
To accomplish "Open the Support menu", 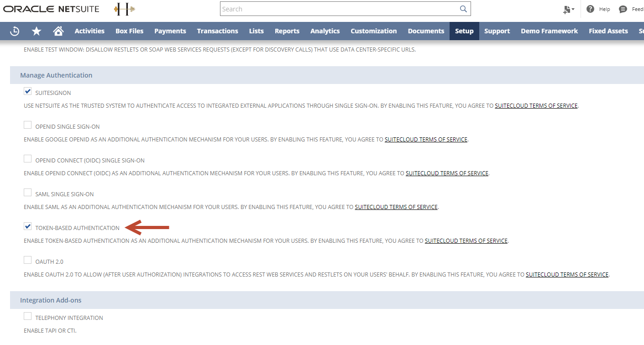I will coord(497,31).
